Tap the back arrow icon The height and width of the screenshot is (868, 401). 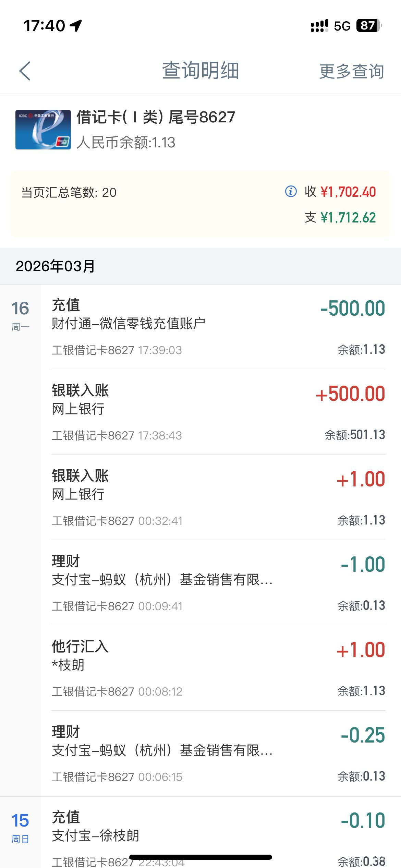pos(25,71)
